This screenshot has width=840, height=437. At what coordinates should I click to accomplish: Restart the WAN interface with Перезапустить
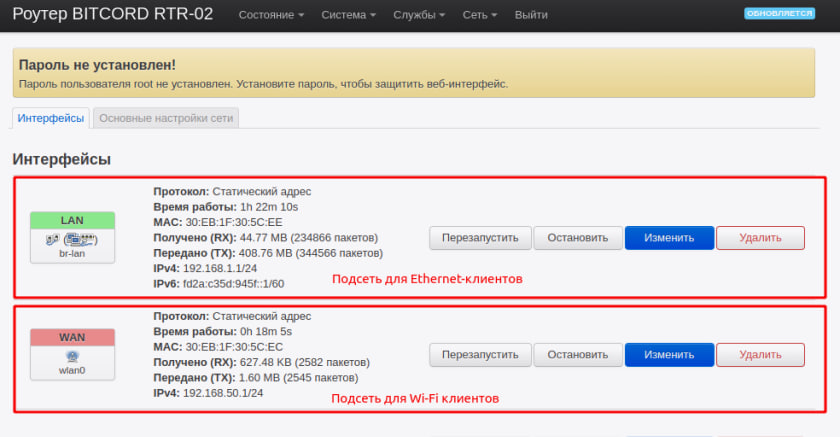click(480, 355)
